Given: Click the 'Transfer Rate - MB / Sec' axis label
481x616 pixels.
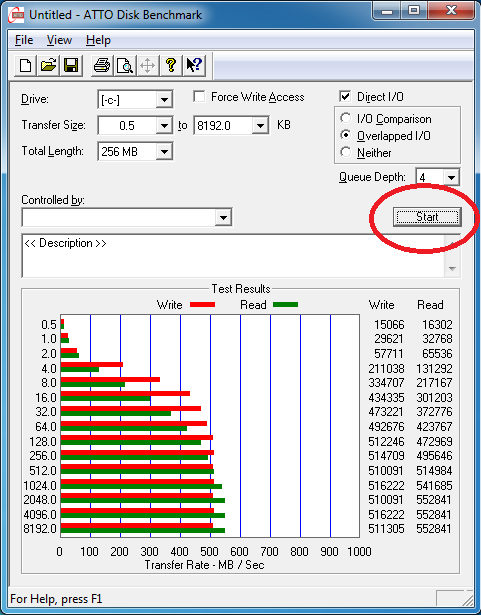Looking at the screenshot, I should click(204, 565).
